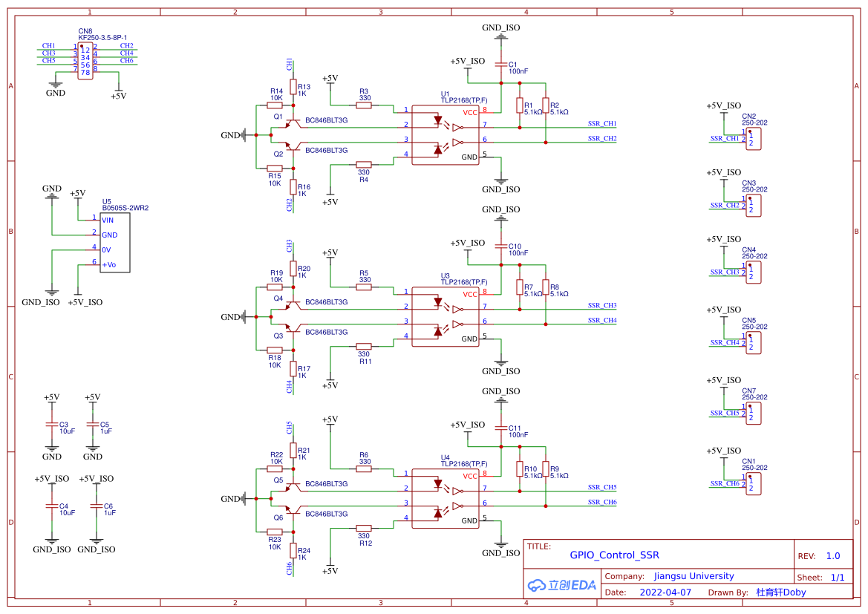Image resolution: width=868 pixels, height=614 pixels.
Task: Click the SSR_CH1 net label
Action: coord(602,124)
